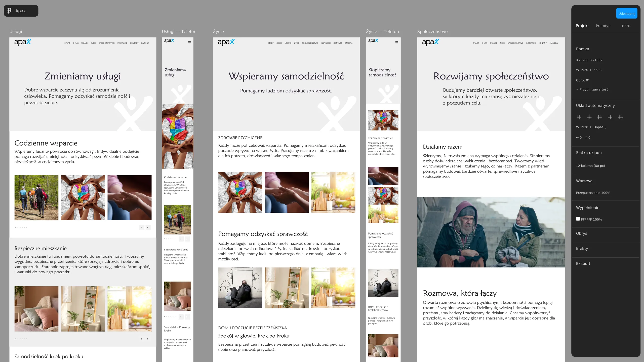Image resolution: width=644 pixels, height=362 pixels.
Task: Click the H 5698 height field
Action: click(596, 70)
